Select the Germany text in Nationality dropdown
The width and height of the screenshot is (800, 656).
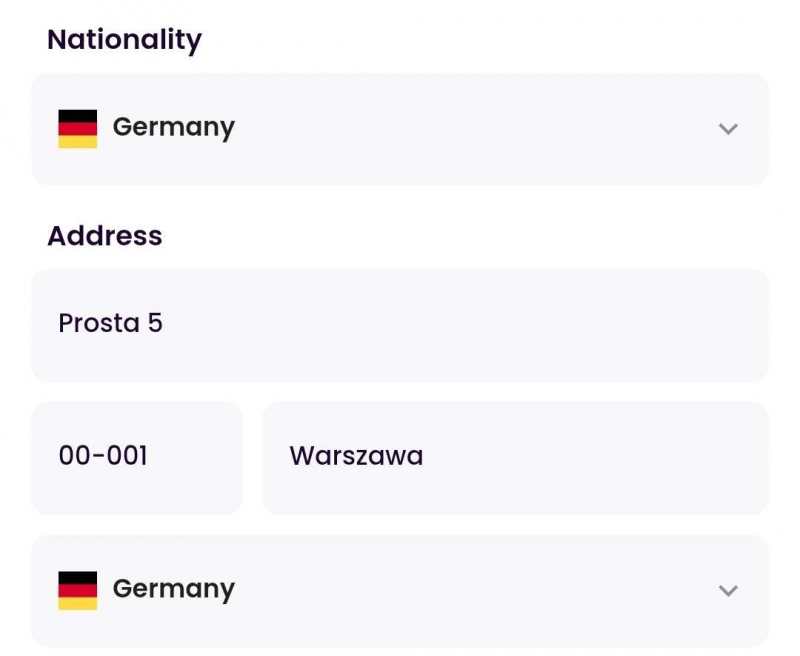(x=173, y=128)
